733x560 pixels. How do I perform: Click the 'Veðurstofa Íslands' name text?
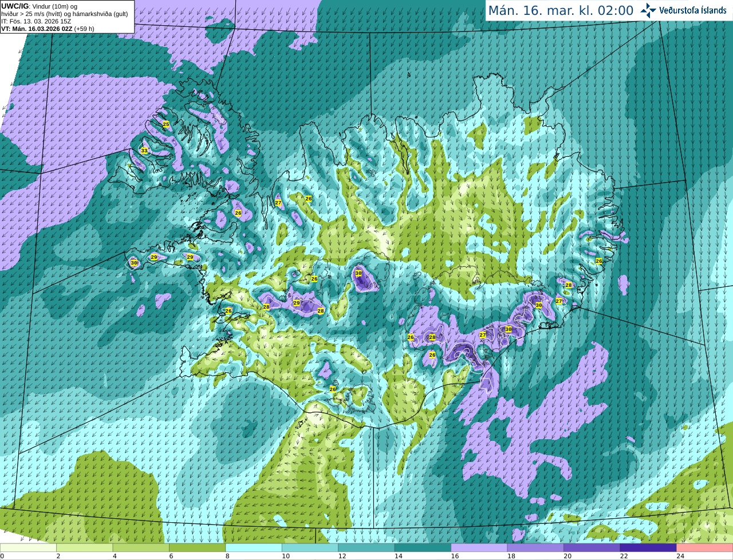point(692,10)
